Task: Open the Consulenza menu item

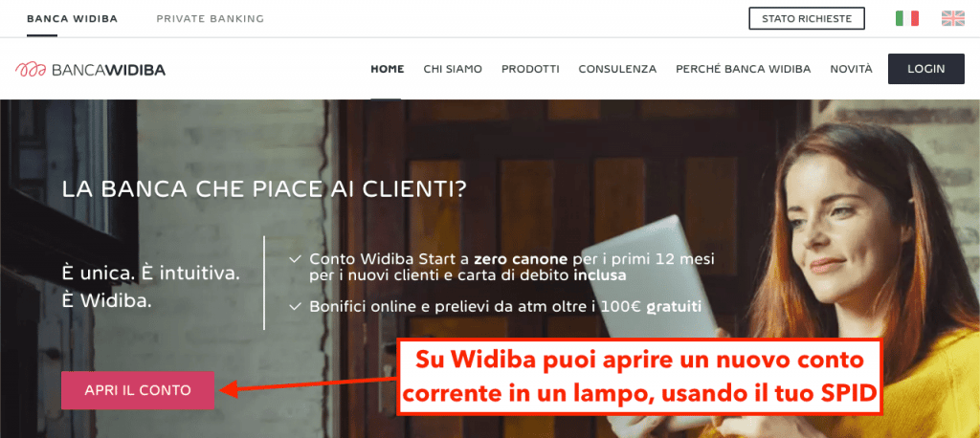Action: click(x=617, y=69)
